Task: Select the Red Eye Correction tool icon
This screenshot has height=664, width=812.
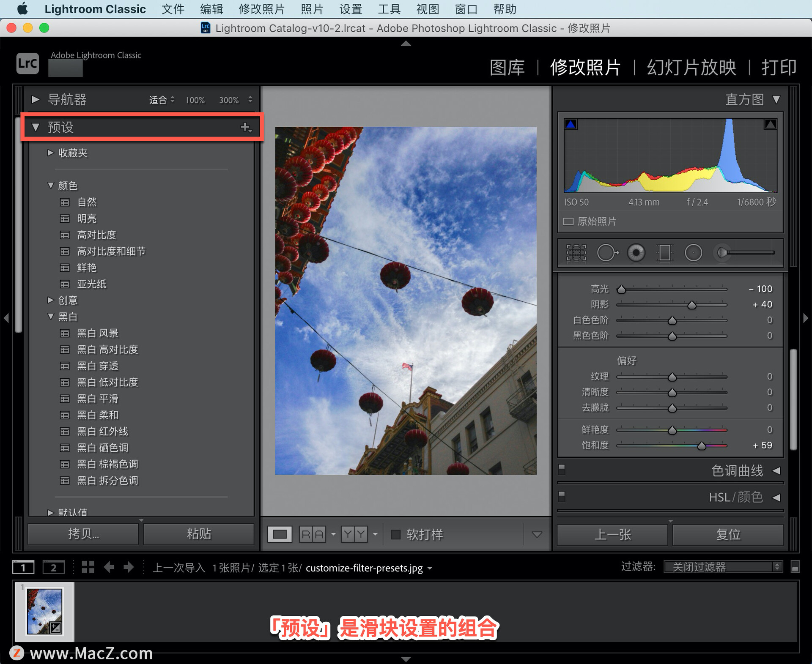Action: pyautogui.click(x=636, y=253)
